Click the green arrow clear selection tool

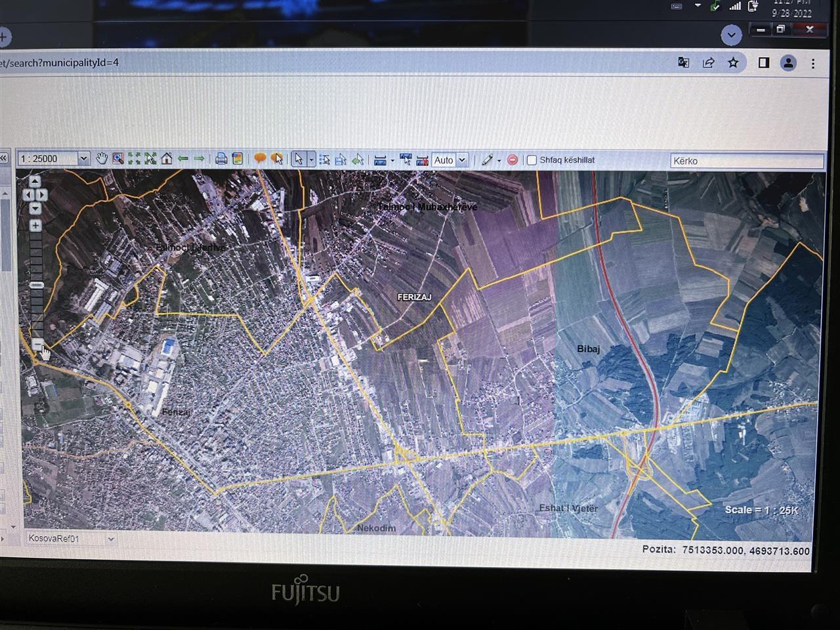(x=358, y=159)
